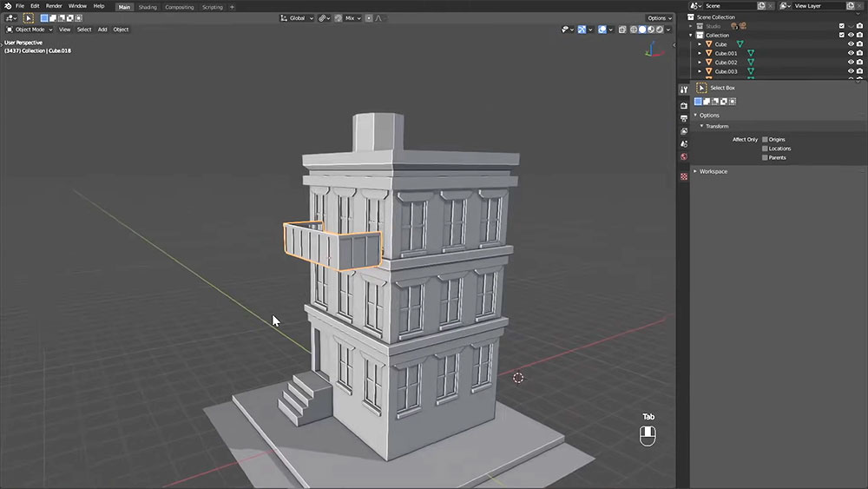The image size is (868, 489).
Task: Disable Cube.002 in renders
Action: pyautogui.click(x=859, y=62)
